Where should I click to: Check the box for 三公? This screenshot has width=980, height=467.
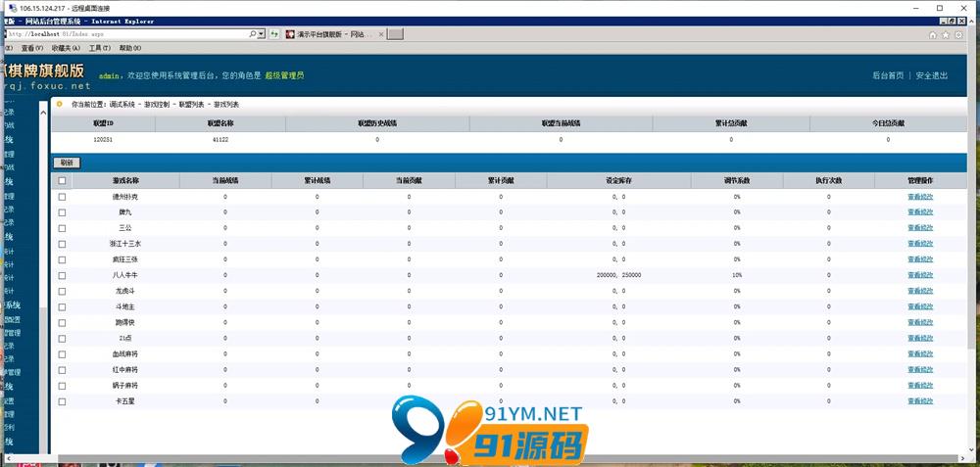tap(61, 228)
